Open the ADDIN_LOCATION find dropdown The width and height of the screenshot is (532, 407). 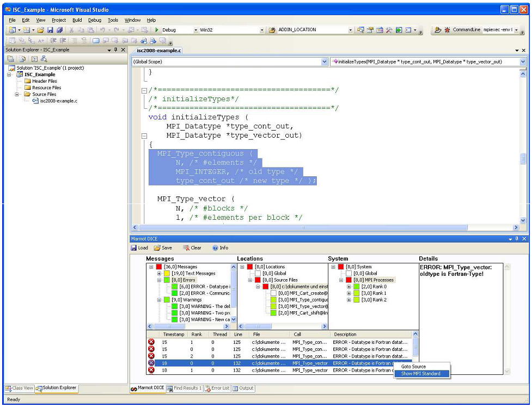coord(351,30)
